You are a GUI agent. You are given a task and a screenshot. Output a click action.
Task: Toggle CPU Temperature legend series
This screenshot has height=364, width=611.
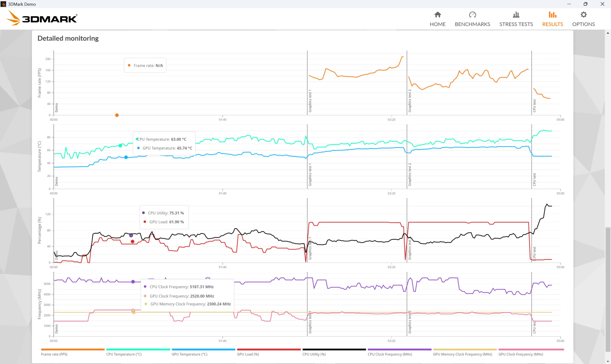coord(124,354)
